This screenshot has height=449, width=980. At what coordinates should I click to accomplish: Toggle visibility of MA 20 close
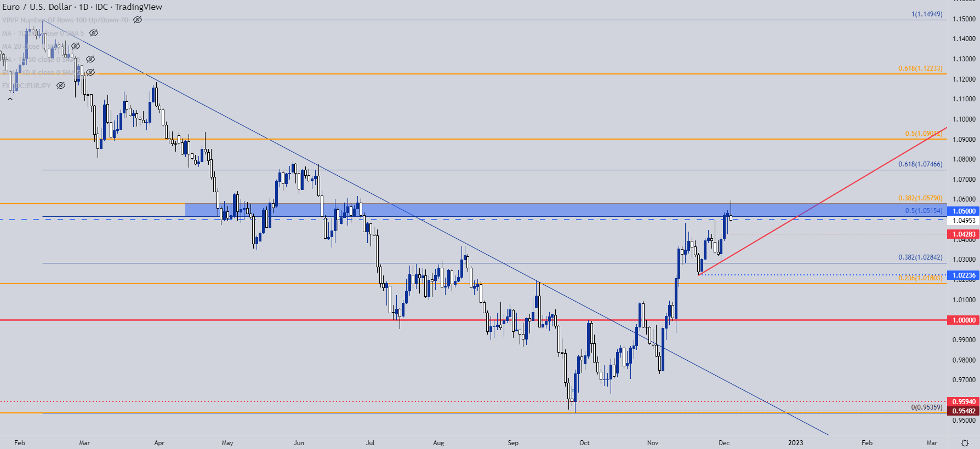tap(76, 46)
